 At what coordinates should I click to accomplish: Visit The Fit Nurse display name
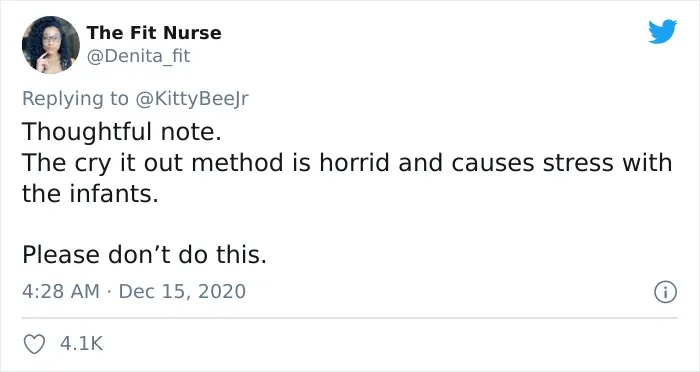pos(154,33)
